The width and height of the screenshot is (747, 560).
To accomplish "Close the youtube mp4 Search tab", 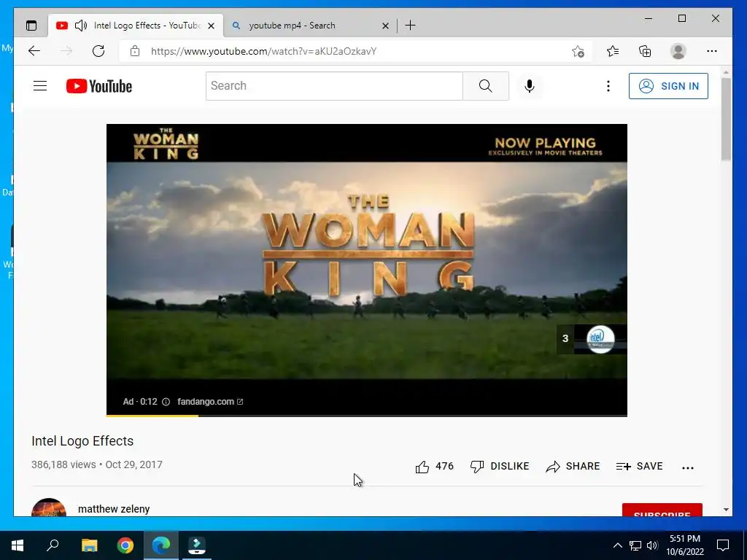I will 385,26.
